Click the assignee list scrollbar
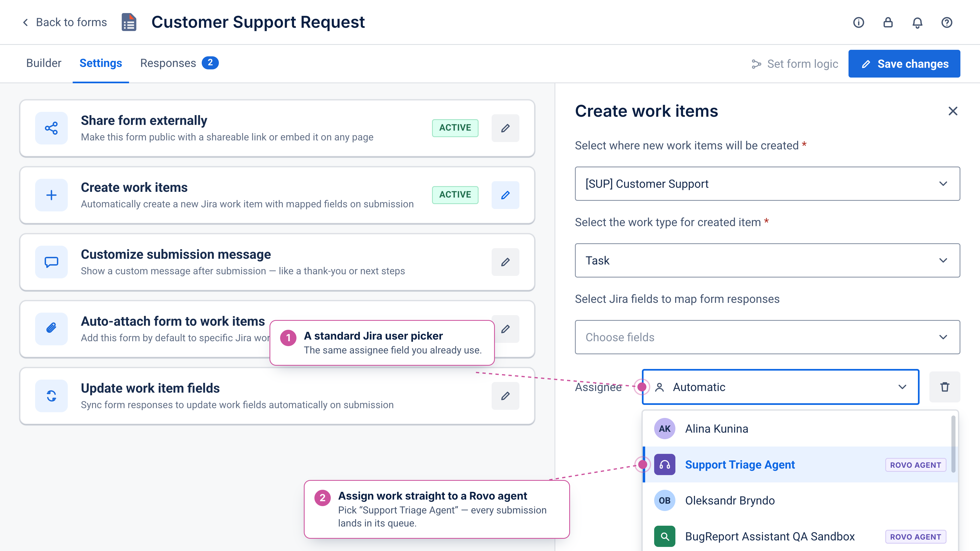This screenshot has height=551, width=980. 953,444
